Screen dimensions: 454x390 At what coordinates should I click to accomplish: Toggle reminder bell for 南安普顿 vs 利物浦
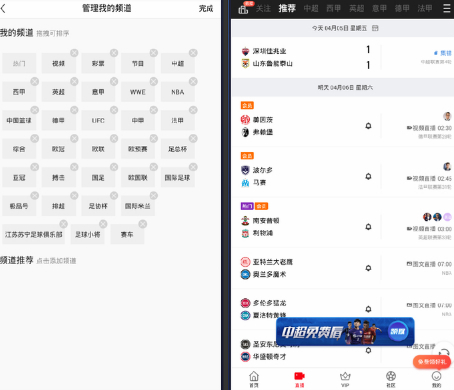tap(368, 227)
